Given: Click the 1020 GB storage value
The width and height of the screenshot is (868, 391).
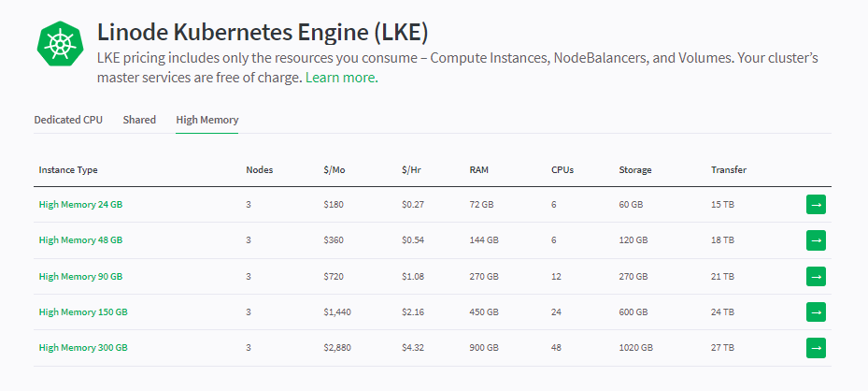Looking at the screenshot, I should [x=636, y=348].
